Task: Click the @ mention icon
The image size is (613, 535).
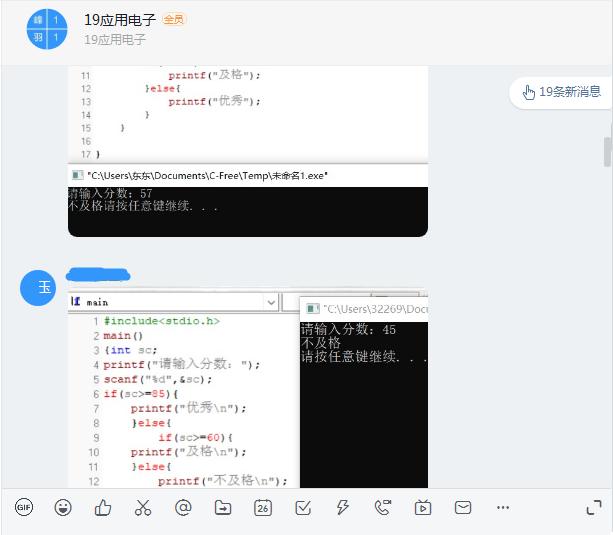Action: (183, 508)
